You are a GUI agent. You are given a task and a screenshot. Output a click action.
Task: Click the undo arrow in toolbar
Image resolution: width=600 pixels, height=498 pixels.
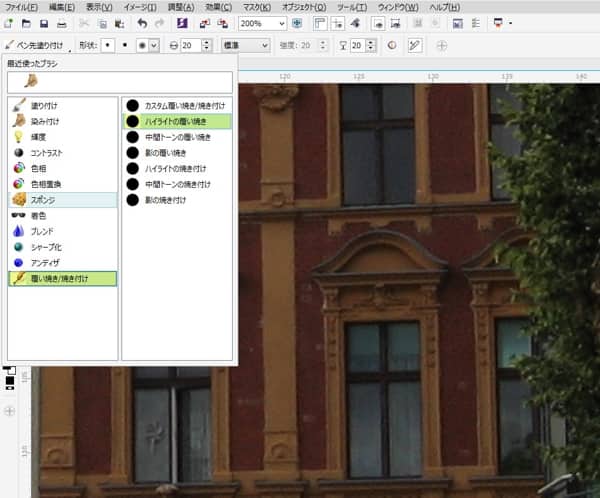pos(142,23)
